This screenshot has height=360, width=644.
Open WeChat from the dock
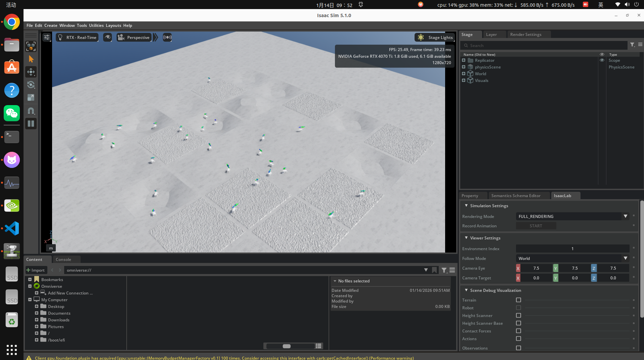12,113
